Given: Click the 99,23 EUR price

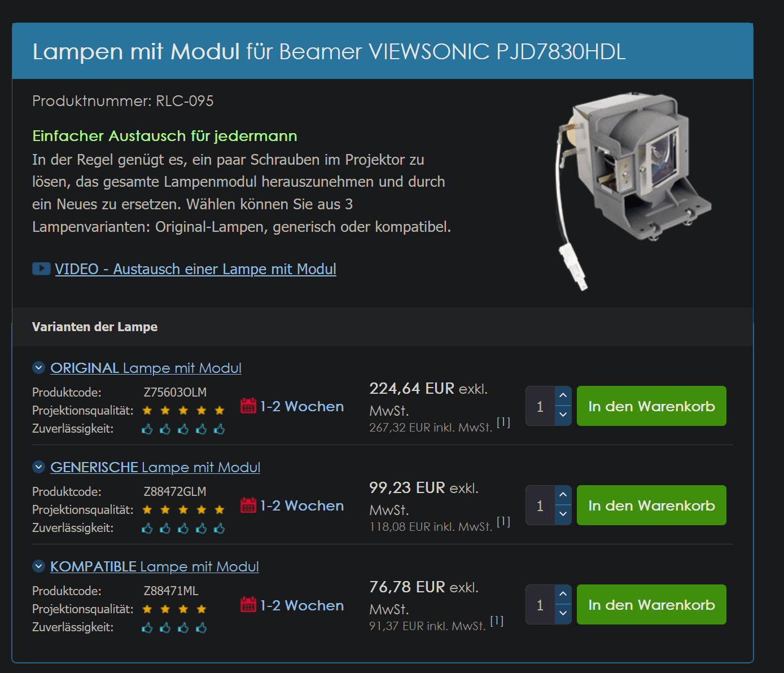Looking at the screenshot, I should (x=407, y=487).
